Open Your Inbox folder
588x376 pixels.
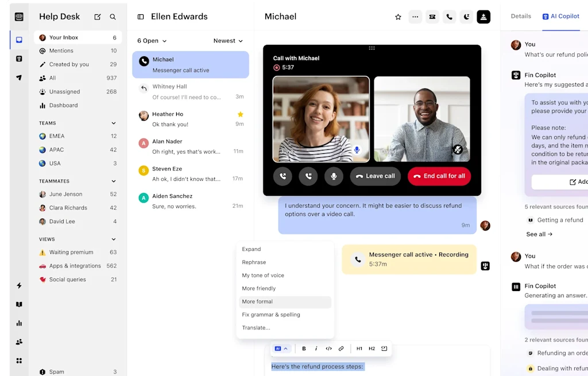pos(78,37)
